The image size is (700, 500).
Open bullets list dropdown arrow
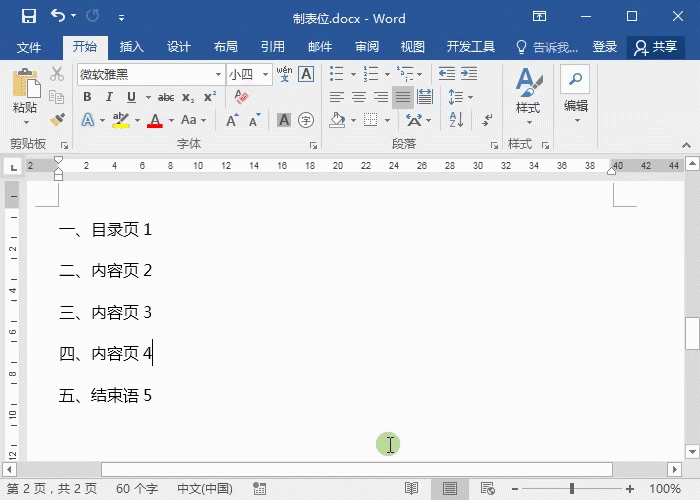(x=353, y=74)
